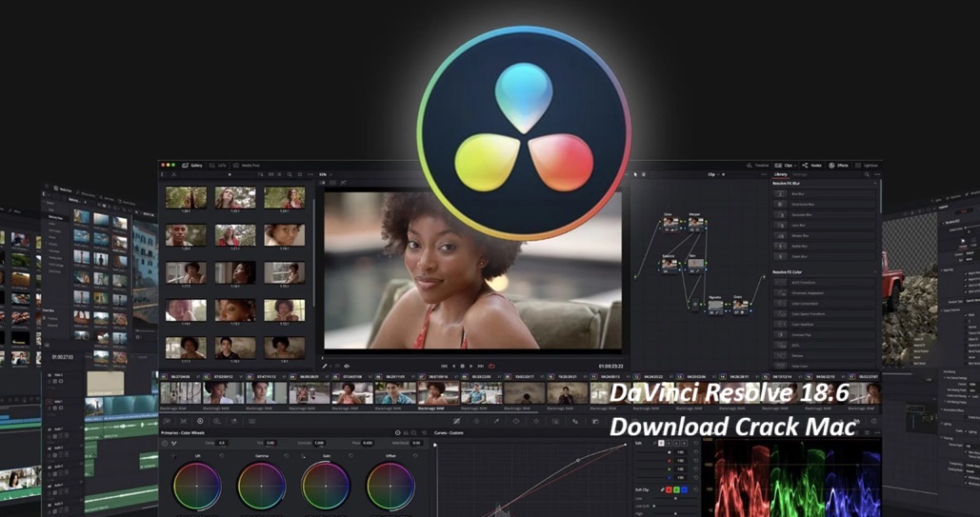Mute the viewer audio speaker icon

point(347,366)
